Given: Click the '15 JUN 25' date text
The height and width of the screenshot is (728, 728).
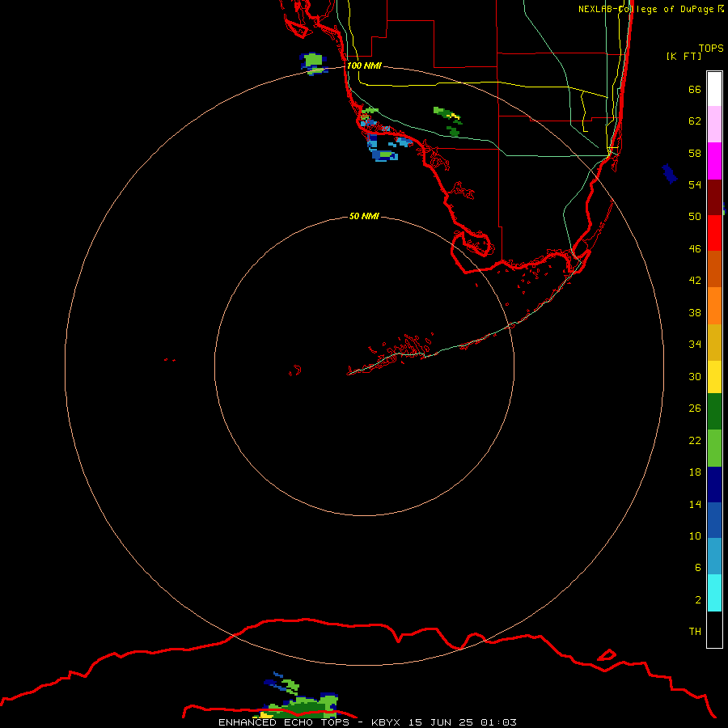Looking at the screenshot, I should 441,722.
